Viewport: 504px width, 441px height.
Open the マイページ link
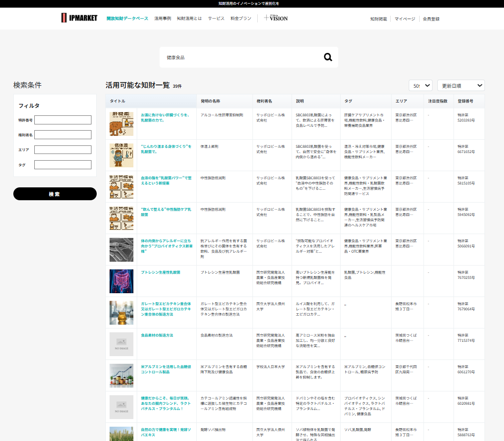[405, 19]
